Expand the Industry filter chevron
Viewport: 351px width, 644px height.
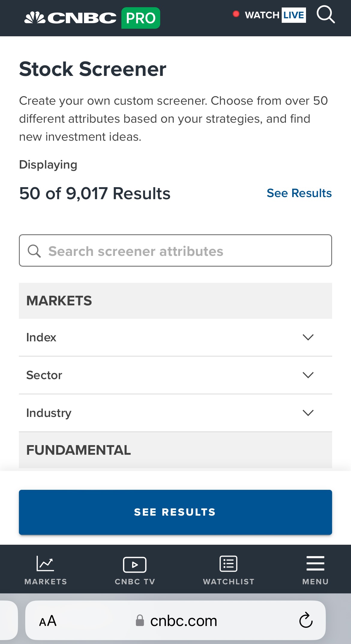tap(308, 413)
